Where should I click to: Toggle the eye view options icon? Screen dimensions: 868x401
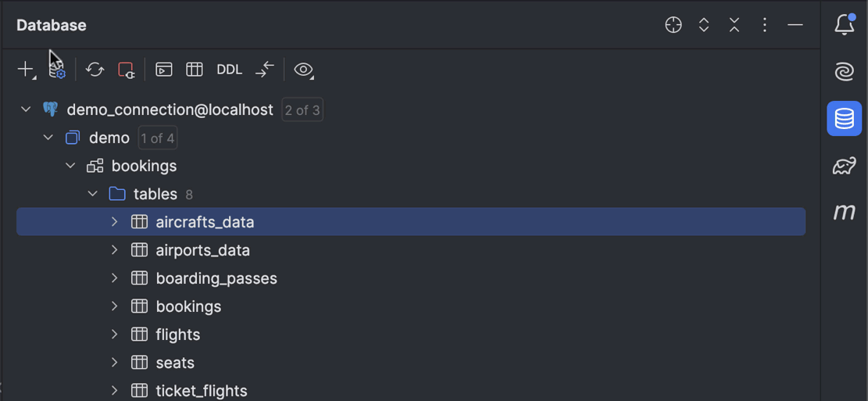[x=303, y=70]
